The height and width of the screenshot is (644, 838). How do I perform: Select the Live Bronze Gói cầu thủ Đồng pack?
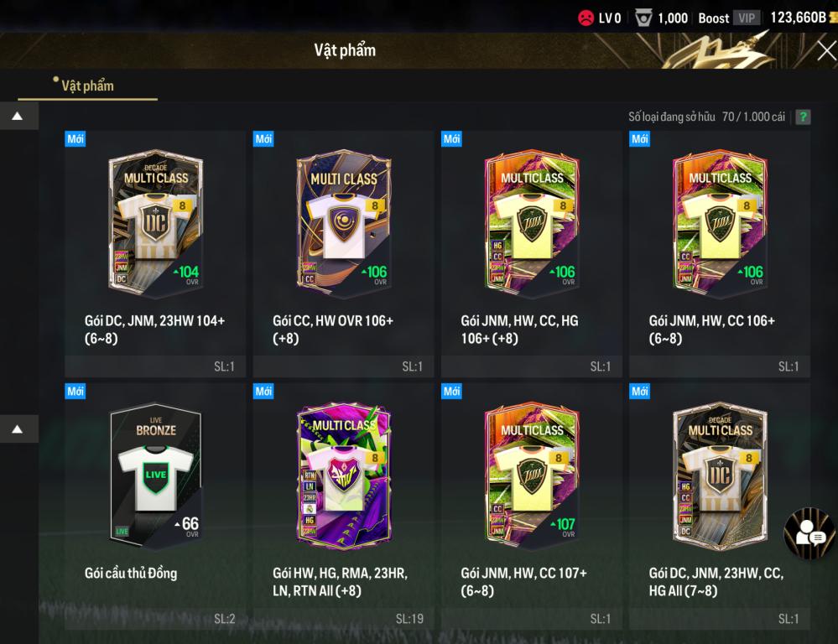[155, 506]
